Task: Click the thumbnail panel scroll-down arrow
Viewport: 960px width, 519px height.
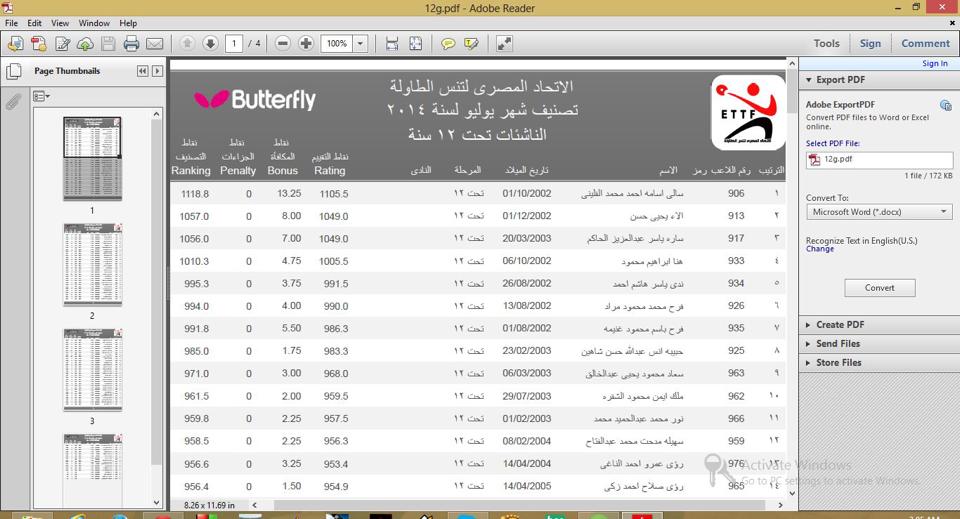Action: click(156, 502)
